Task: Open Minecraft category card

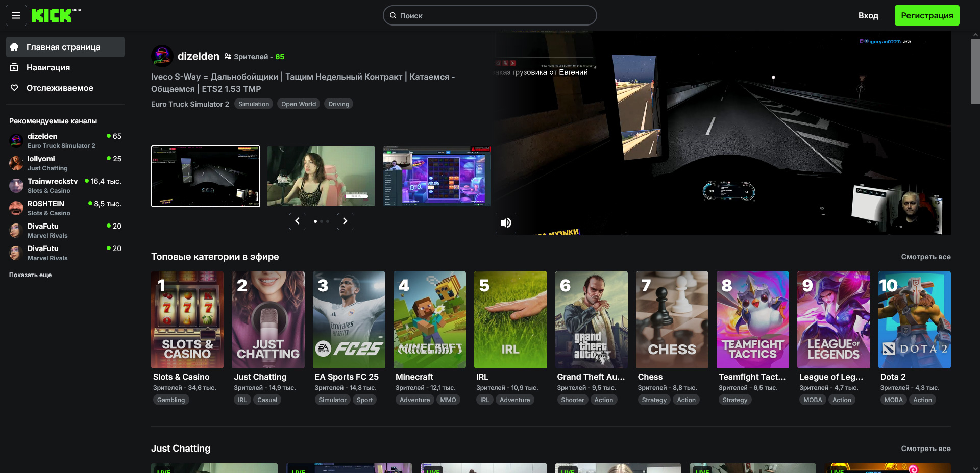Action: [x=430, y=320]
